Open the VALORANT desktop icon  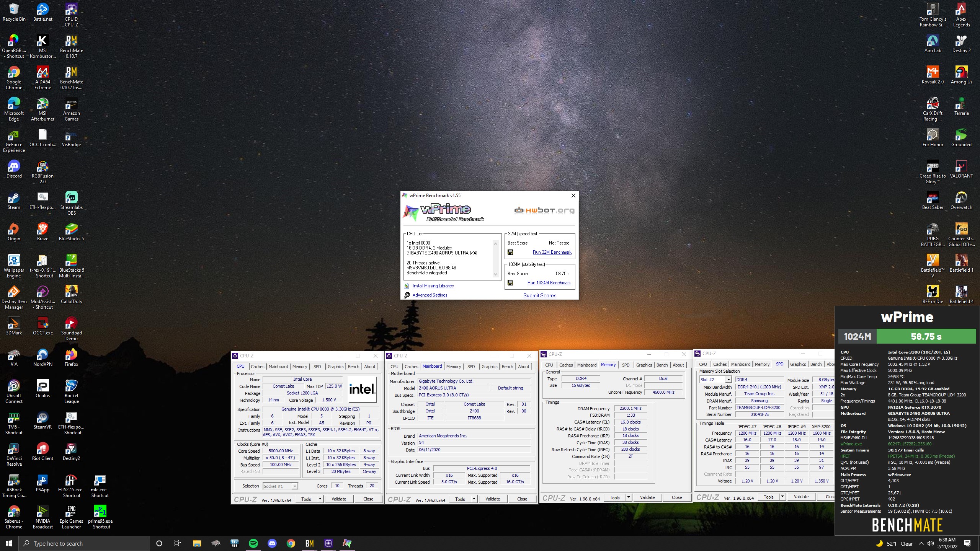coord(961,169)
